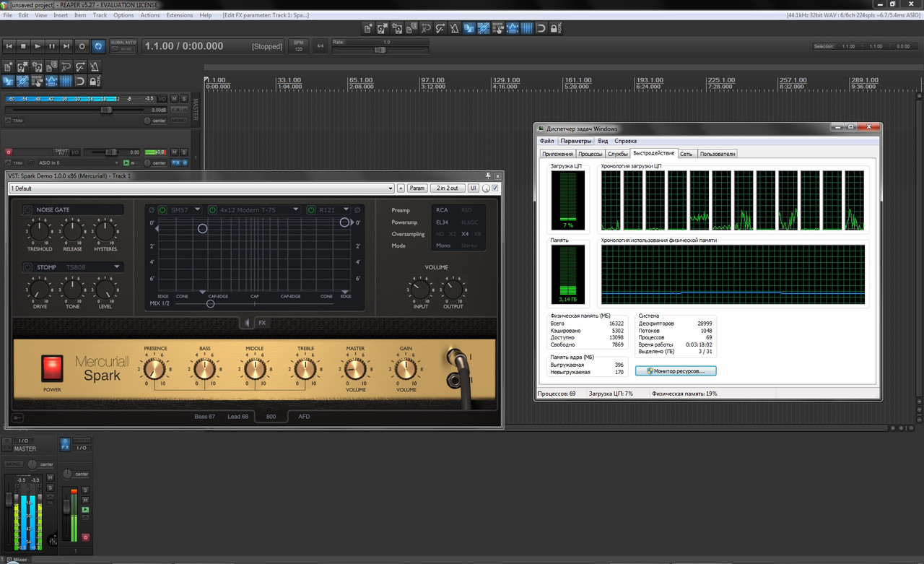Click the Spark amp red Power switch
Screen dimensions: 924x564
click(x=52, y=368)
